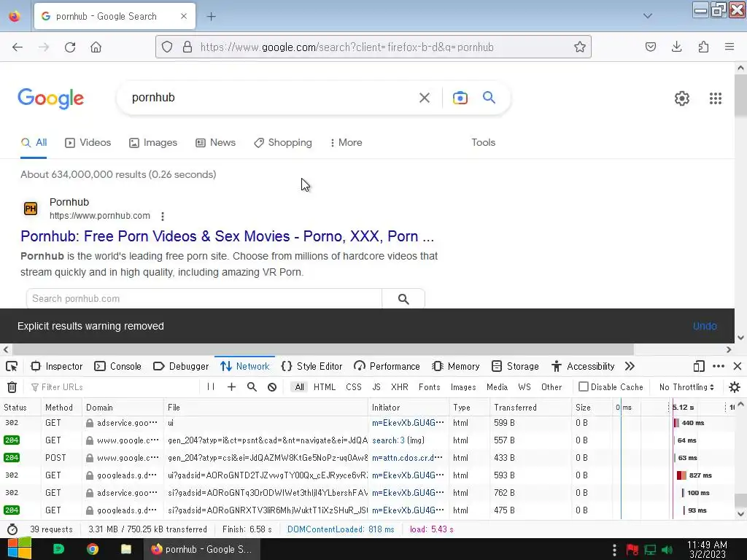
Task: Submit Google search with magnifier icon
Action: (x=489, y=98)
